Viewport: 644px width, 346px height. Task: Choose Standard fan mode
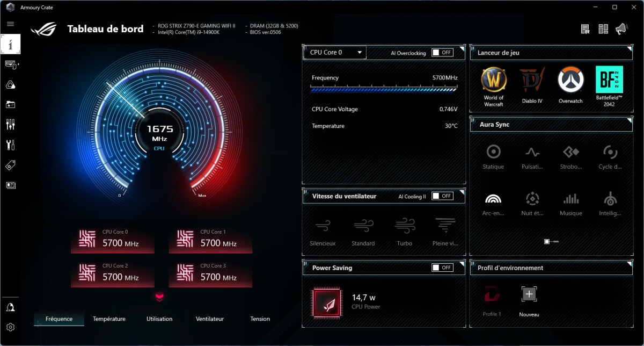(363, 232)
